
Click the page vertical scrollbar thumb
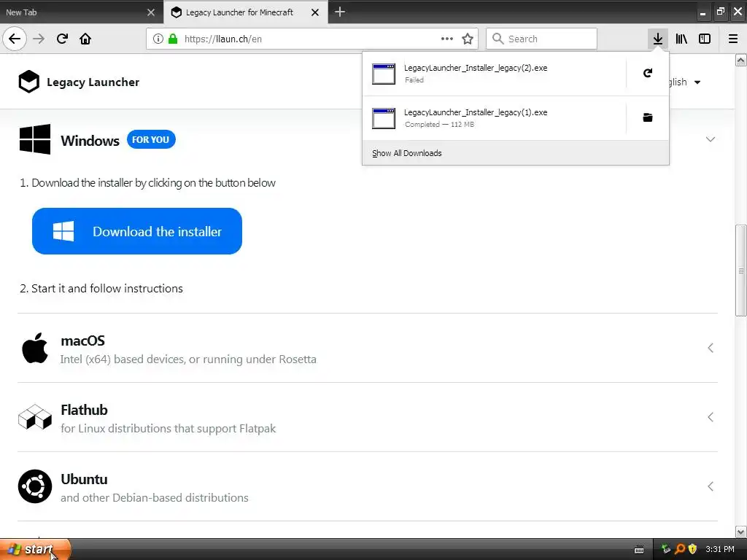pos(740,270)
